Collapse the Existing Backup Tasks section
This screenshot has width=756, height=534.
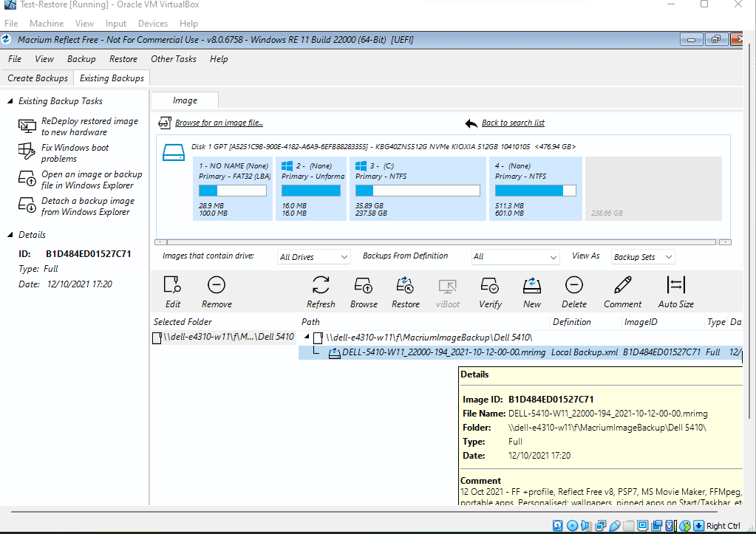tap(10, 100)
